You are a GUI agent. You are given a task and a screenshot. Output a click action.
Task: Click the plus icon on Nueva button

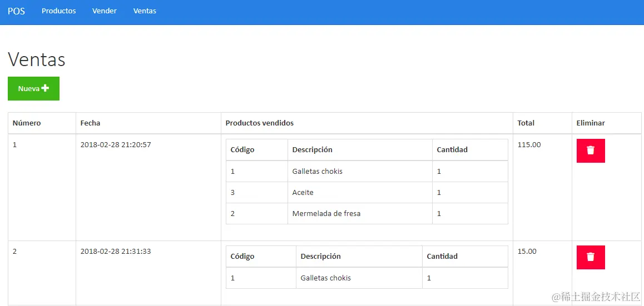pyautogui.click(x=46, y=88)
